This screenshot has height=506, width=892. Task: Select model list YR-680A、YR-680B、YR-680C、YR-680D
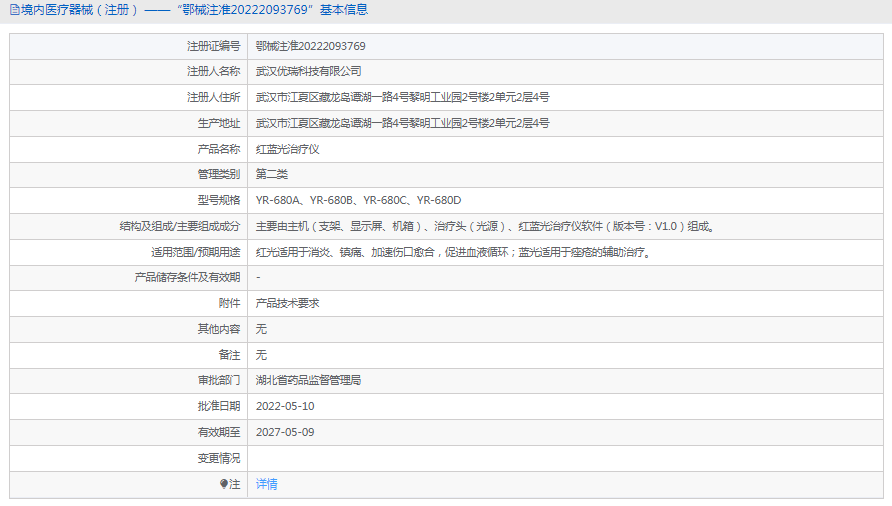(358, 200)
